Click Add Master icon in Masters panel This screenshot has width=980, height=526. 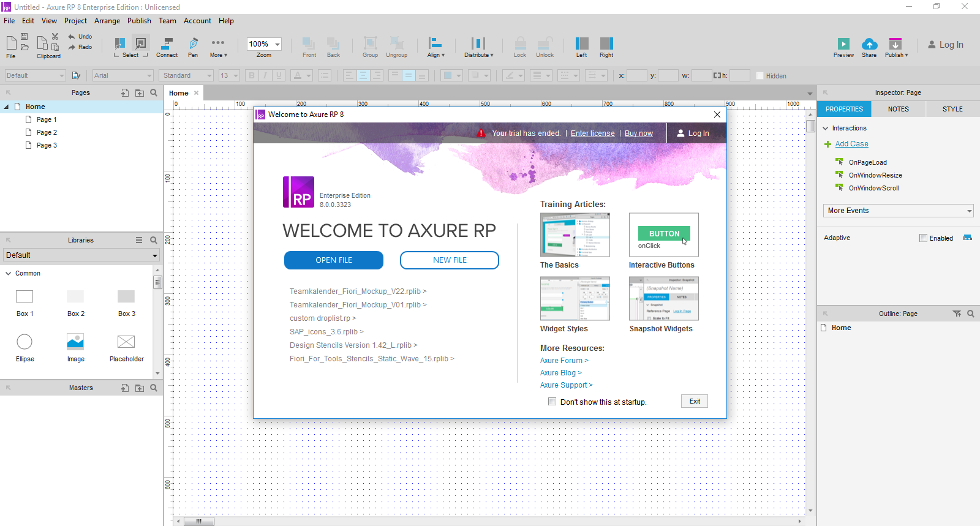125,388
